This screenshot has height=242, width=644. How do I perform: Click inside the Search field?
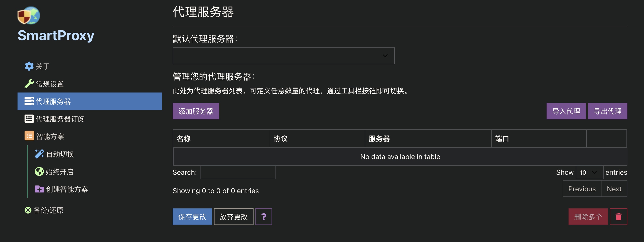point(237,172)
